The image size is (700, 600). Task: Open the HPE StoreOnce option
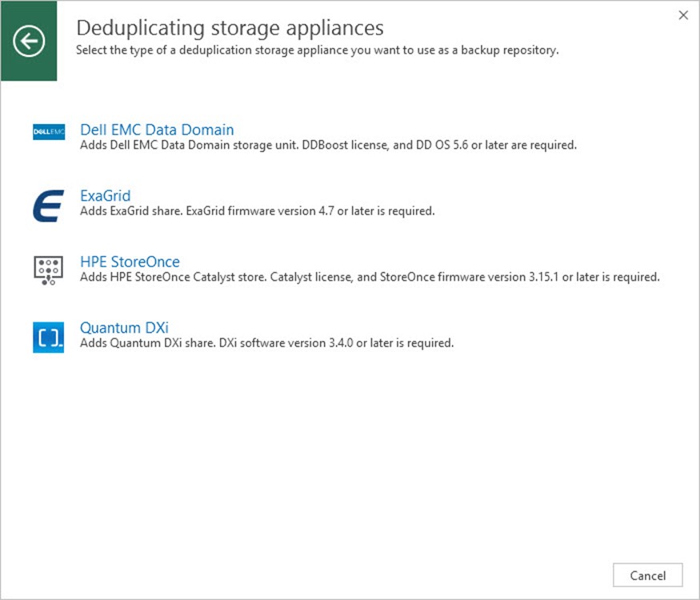[x=130, y=262]
